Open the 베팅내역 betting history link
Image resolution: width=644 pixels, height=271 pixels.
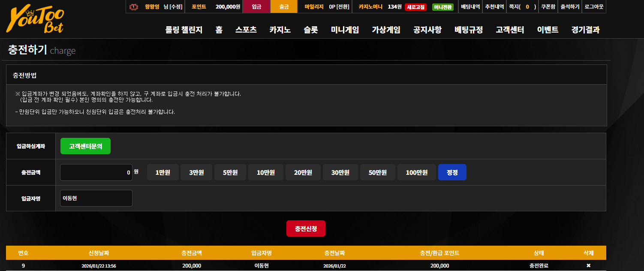pyautogui.click(x=470, y=7)
